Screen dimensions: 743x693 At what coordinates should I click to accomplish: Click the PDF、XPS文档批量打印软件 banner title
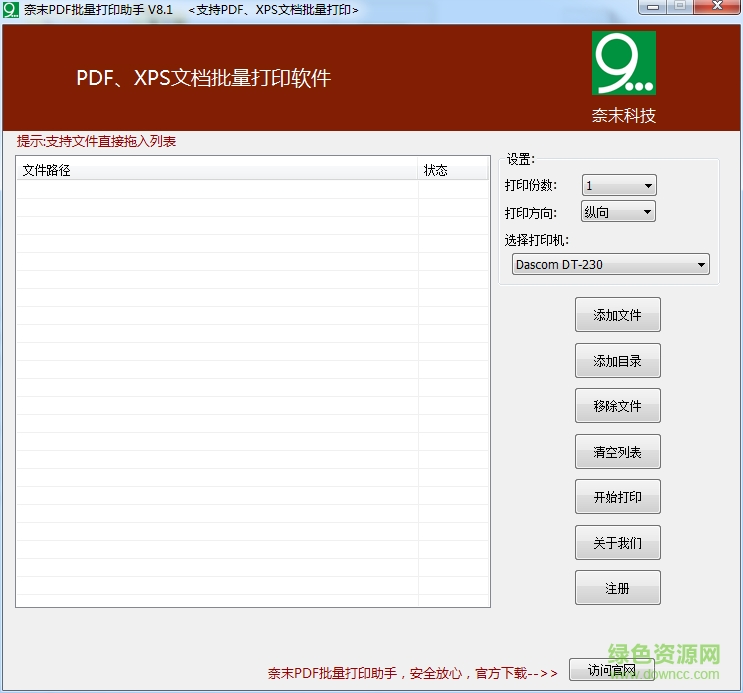tap(204, 78)
